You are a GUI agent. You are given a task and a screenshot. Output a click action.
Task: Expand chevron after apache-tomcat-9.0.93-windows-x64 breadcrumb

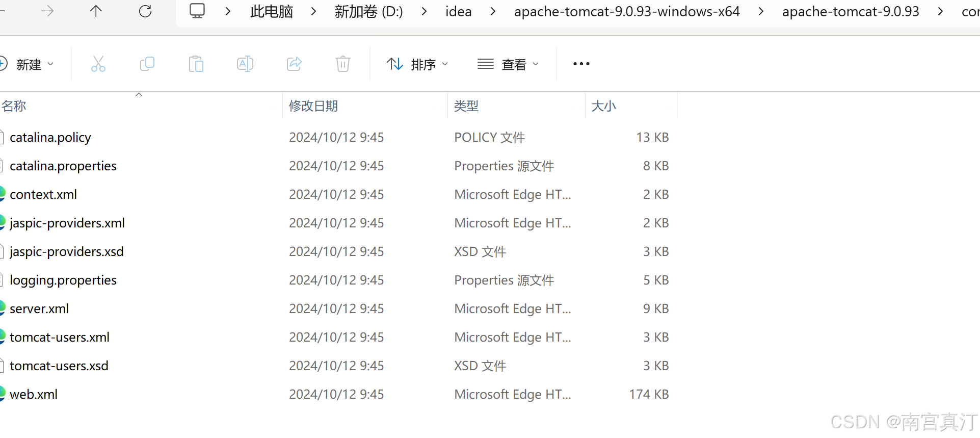tap(761, 11)
